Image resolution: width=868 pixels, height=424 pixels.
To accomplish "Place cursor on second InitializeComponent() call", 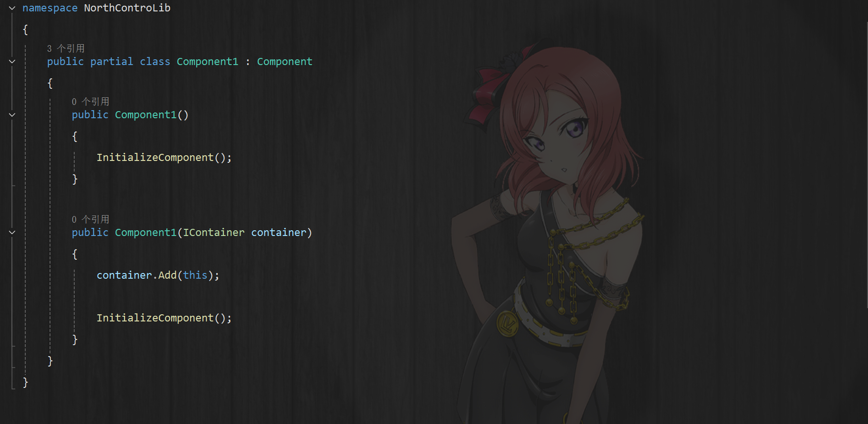I will pos(164,318).
